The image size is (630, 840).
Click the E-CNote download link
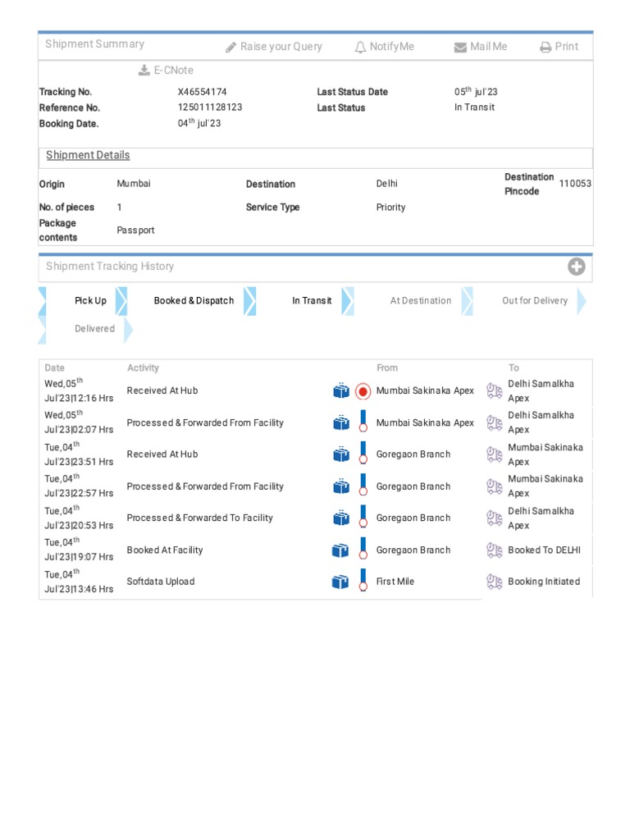click(173, 71)
